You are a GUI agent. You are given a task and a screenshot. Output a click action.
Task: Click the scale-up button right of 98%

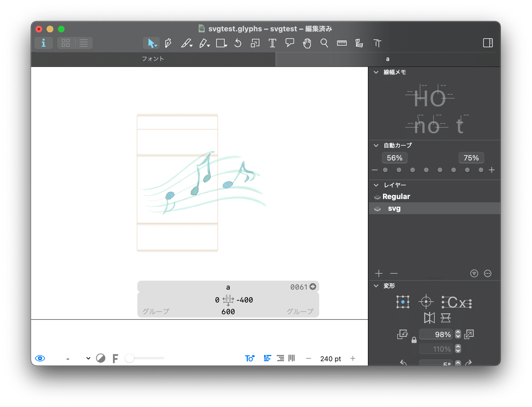point(469,334)
